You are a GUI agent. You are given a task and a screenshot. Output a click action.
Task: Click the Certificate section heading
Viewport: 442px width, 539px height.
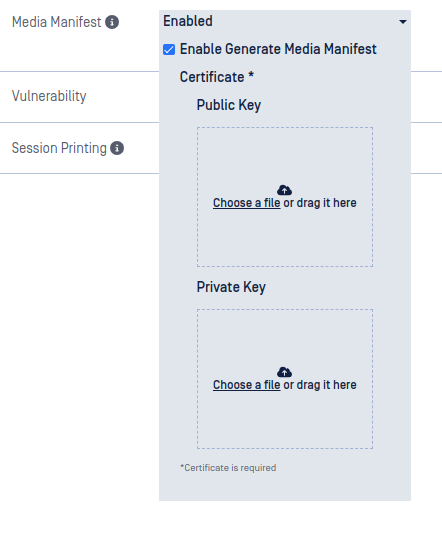pos(217,77)
